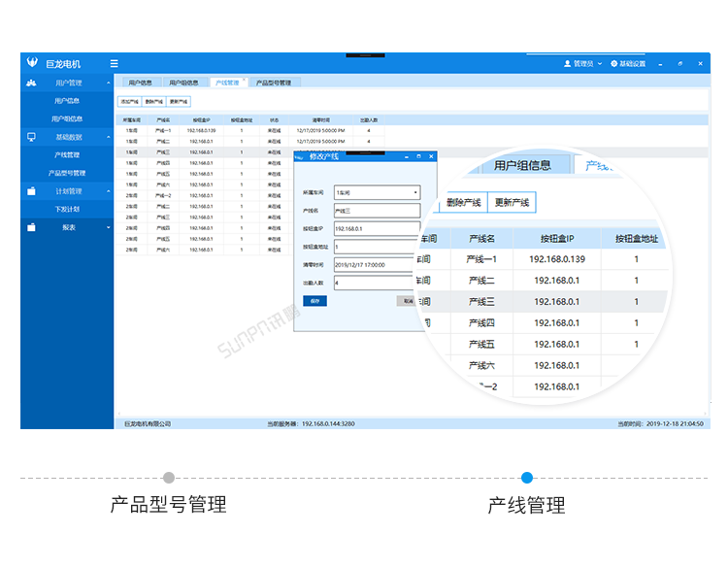Collapse the 用户管理 sidebar section arrow
This screenshot has height=569, width=728.
point(108,83)
